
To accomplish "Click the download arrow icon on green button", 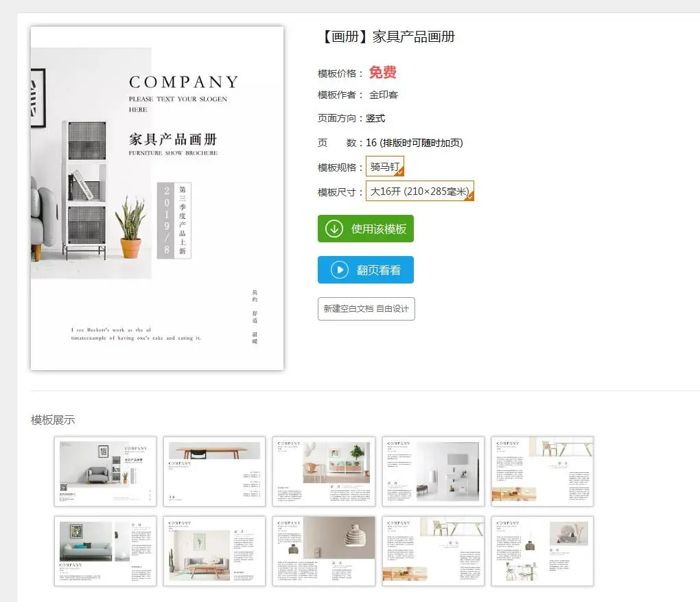I will click(334, 229).
